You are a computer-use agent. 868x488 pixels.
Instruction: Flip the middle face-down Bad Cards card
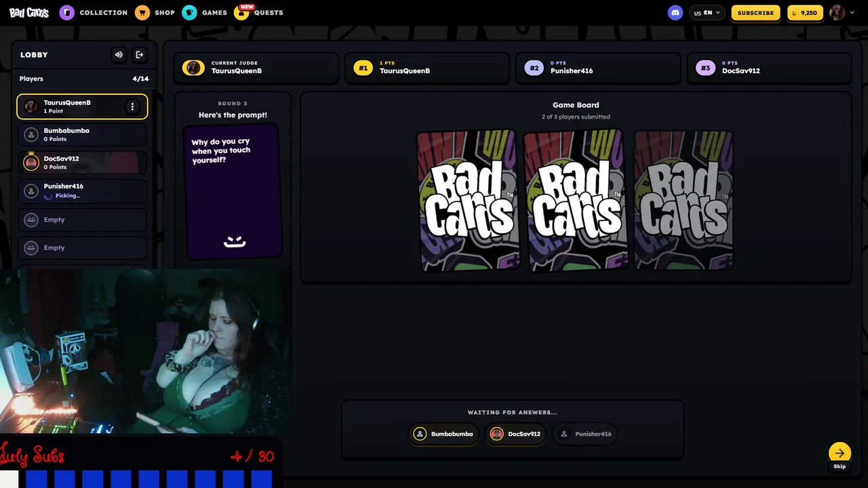pos(576,201)
